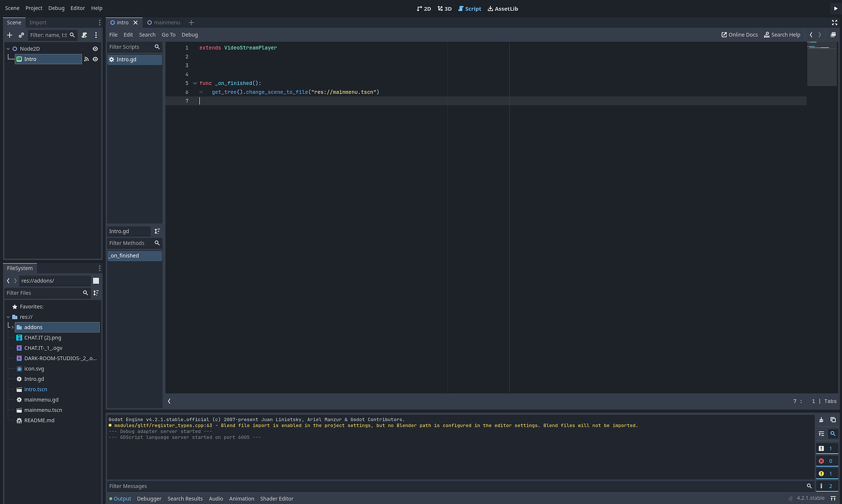
Task: Click the code minimap preview
Action: tap(821, 64)
